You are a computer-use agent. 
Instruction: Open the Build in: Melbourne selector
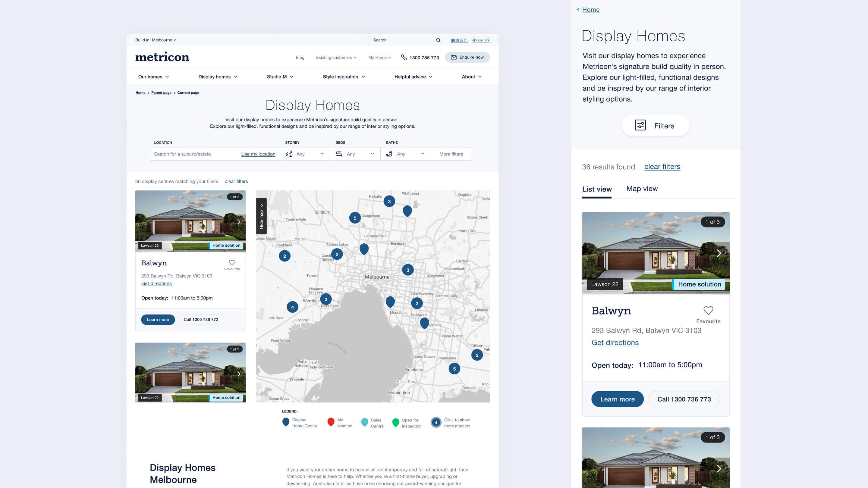155,40
